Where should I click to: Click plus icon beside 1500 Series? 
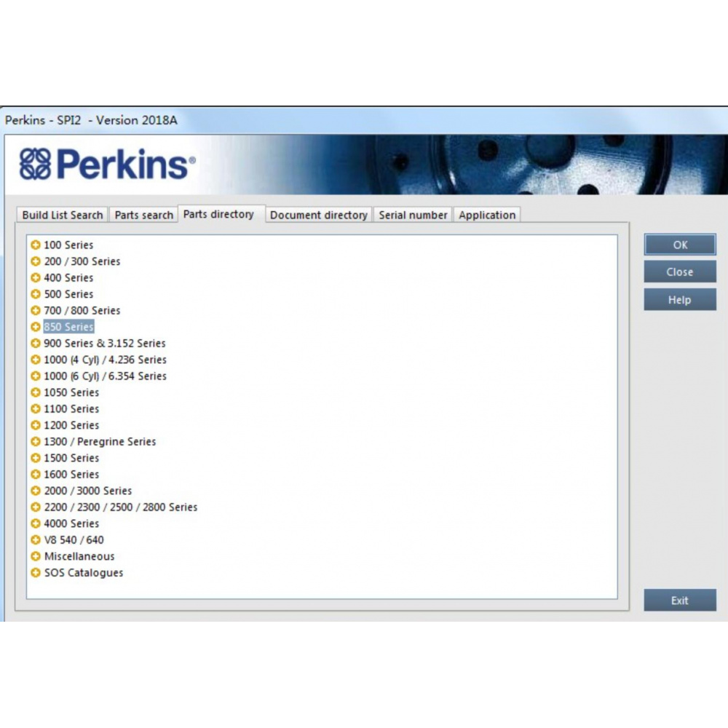35,458
